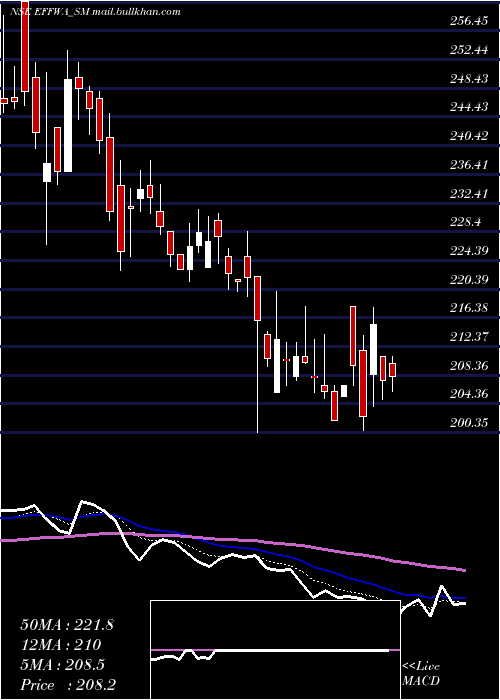This screenshot has width=500, height=700.
Task: Click the 236.41 price axis label
Action: pos(469,165)
